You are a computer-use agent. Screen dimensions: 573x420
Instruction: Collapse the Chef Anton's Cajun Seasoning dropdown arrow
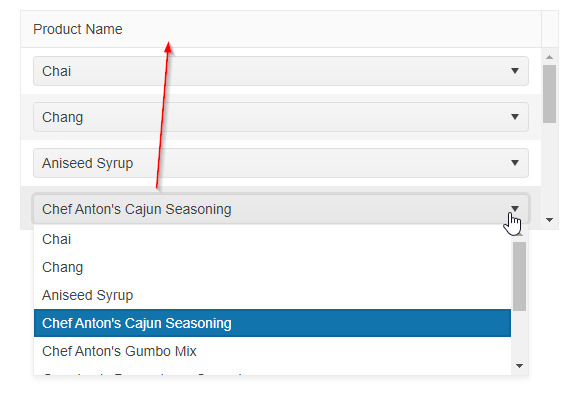click(515, 209)
